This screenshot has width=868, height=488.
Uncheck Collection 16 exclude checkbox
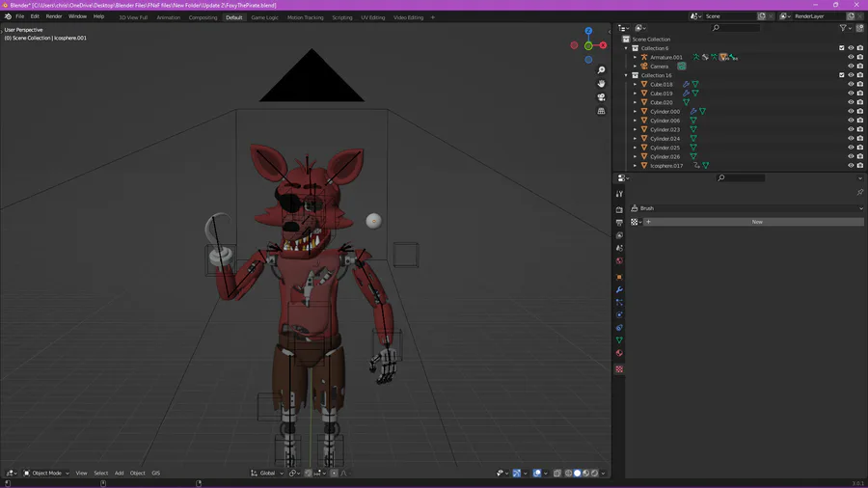pos(841,75)
